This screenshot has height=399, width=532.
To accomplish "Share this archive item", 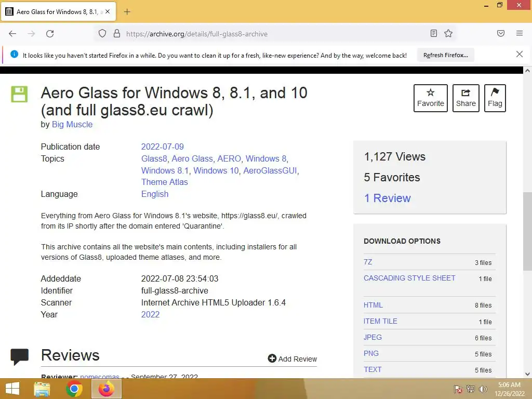I will pos(465,98).
